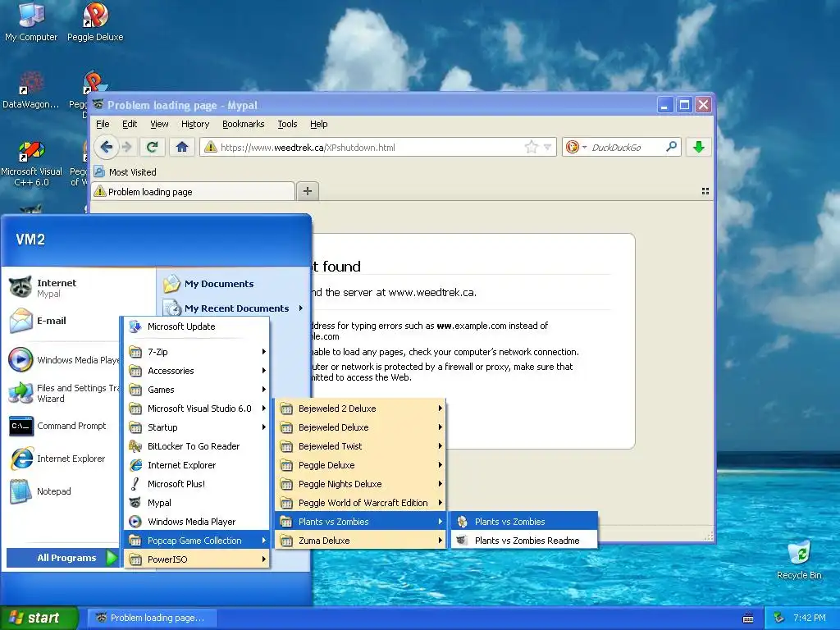
Task: Expand the Games folder
Action: pos(197,390)
